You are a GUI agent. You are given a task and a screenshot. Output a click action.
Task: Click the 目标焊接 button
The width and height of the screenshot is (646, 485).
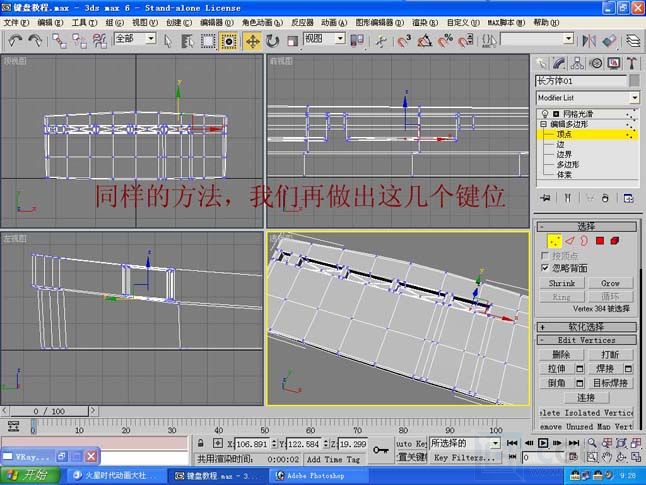click(611, 383)
